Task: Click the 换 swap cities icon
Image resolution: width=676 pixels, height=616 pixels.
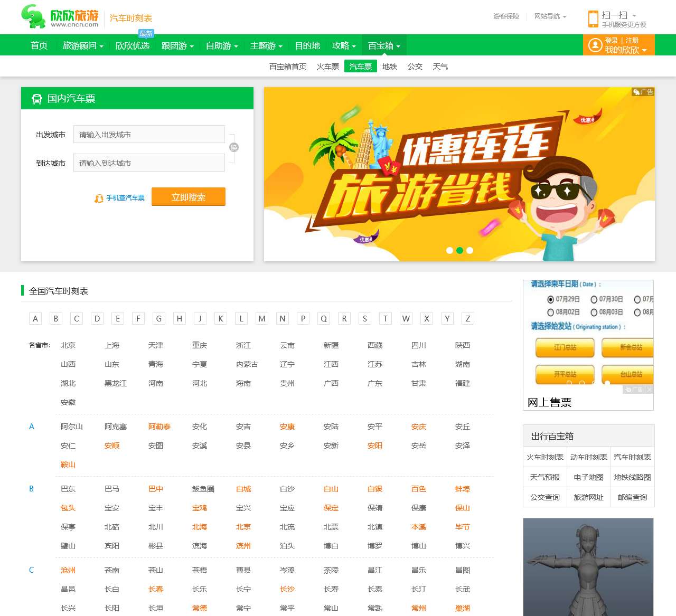Action: click(233, 148)
